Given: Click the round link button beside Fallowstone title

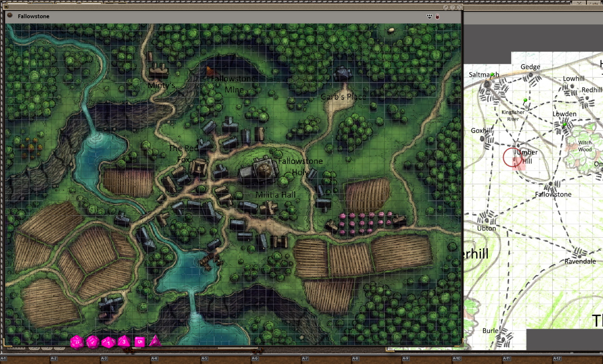Looking at the screenshot, I should click(x=10, y=16).
